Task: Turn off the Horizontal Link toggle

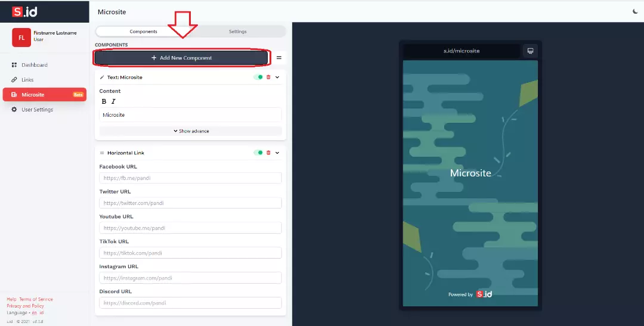Action: (x=258, y=153)
